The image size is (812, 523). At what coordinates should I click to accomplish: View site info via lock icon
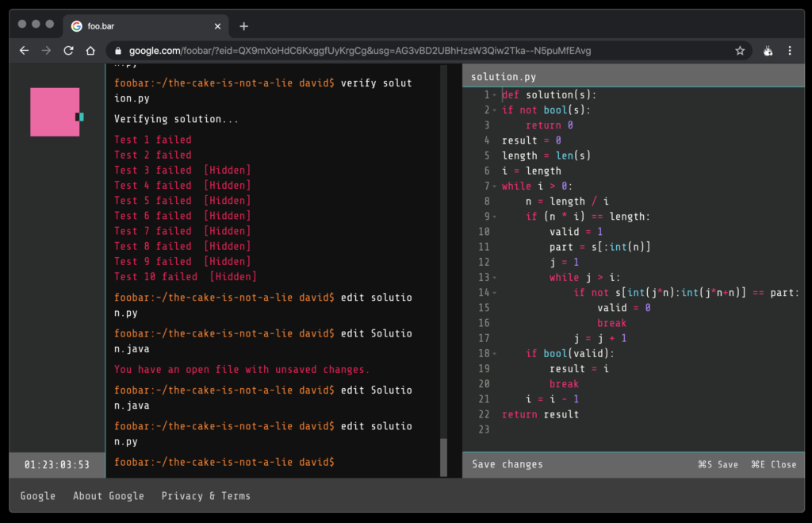118,51
